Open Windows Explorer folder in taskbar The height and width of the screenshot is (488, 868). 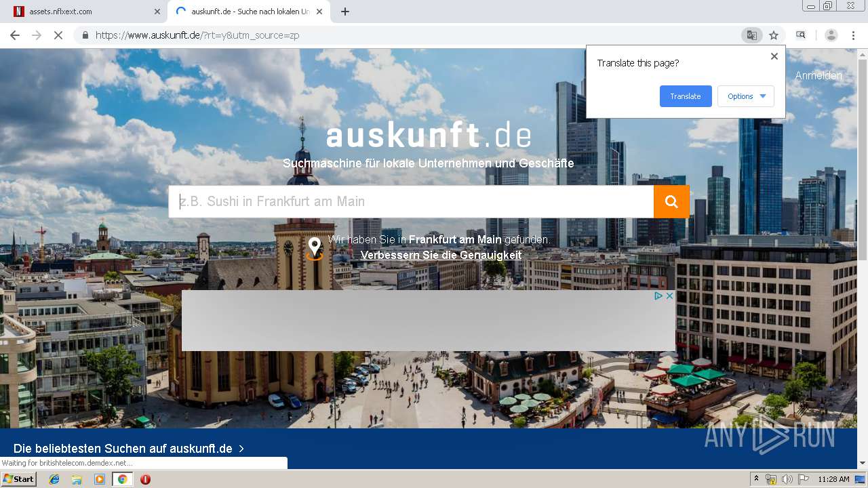77,479
